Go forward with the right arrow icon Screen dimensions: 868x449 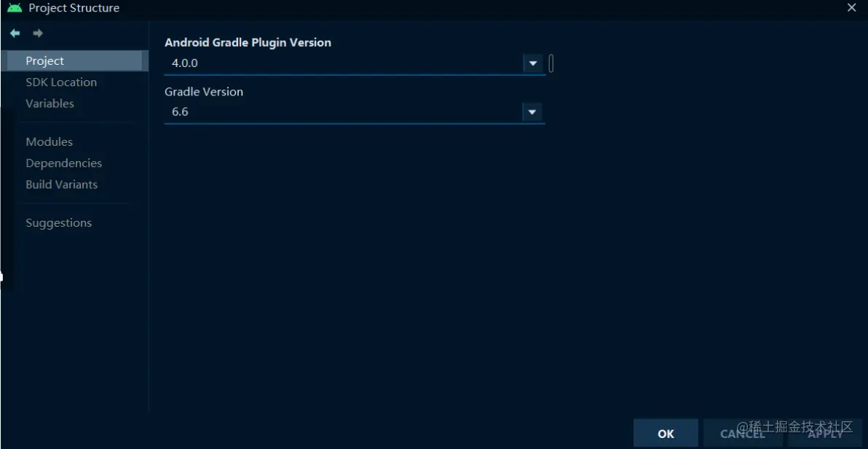click(38, 34)
